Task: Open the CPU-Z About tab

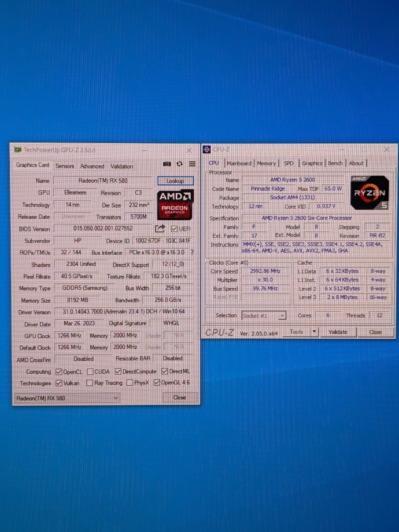Action: tap(356, 163)
